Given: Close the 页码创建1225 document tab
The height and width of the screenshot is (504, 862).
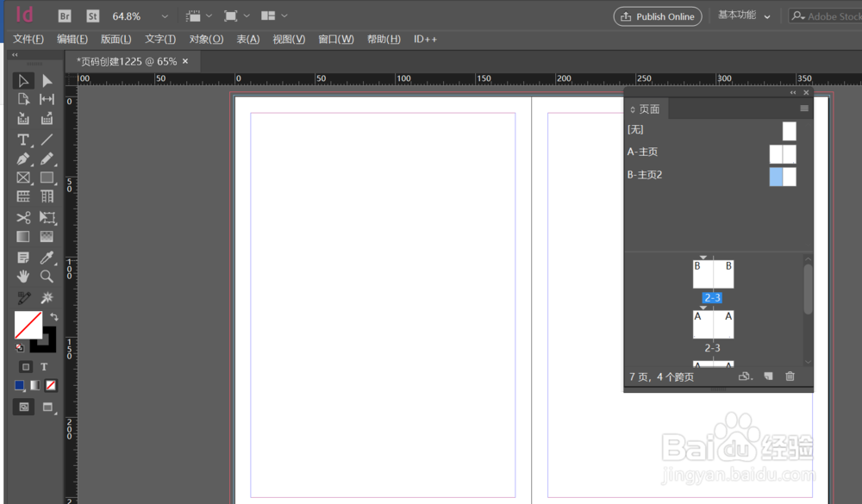Looking at the screenshot, I should [x=185, y=61].
